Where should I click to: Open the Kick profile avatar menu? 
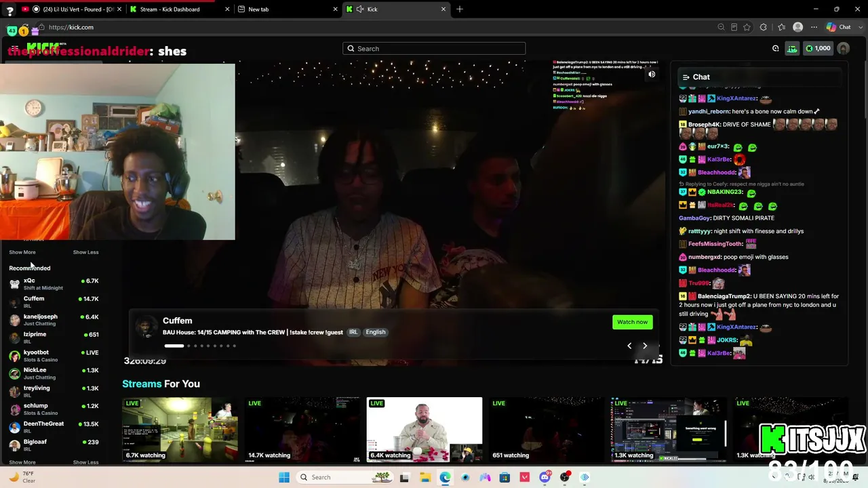click(x=843, y=49)
